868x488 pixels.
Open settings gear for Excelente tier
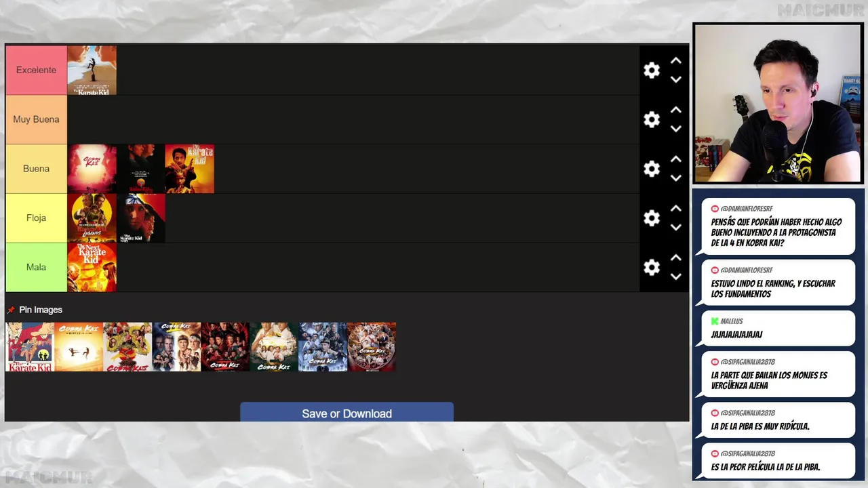(x=652, y=70)
